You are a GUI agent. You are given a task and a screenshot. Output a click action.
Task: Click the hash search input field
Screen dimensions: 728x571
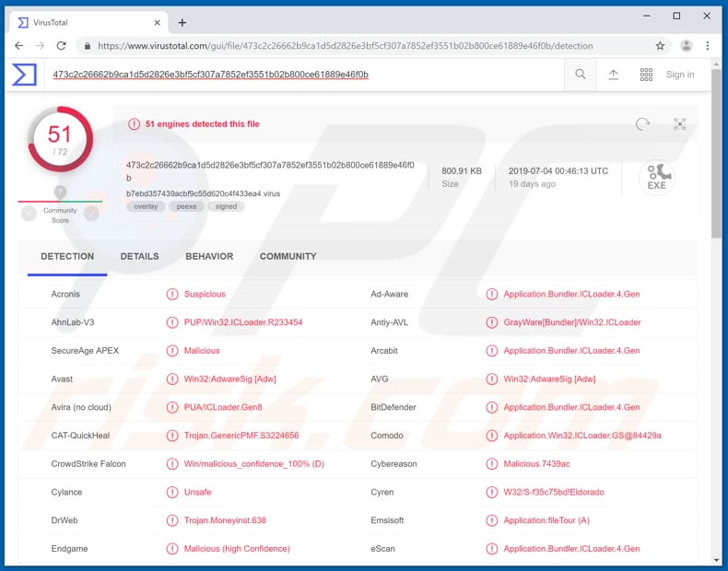304,75
